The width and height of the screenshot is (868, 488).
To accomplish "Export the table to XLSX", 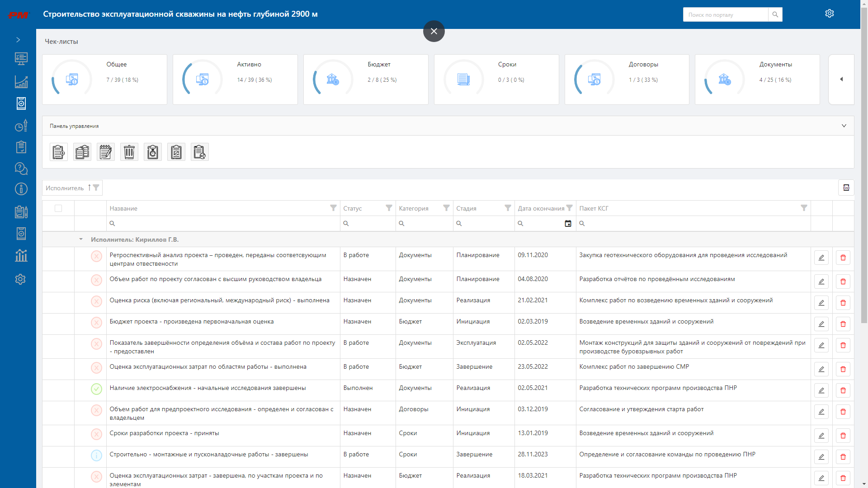I will click(x=846, y=188).
